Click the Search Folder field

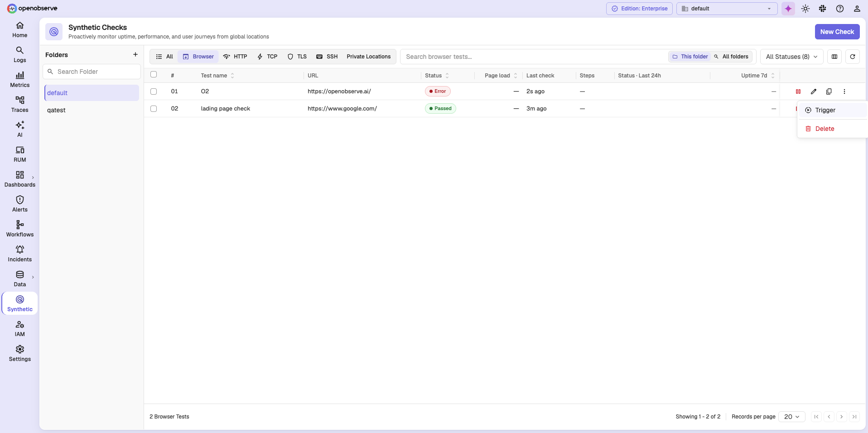(92, 72)
